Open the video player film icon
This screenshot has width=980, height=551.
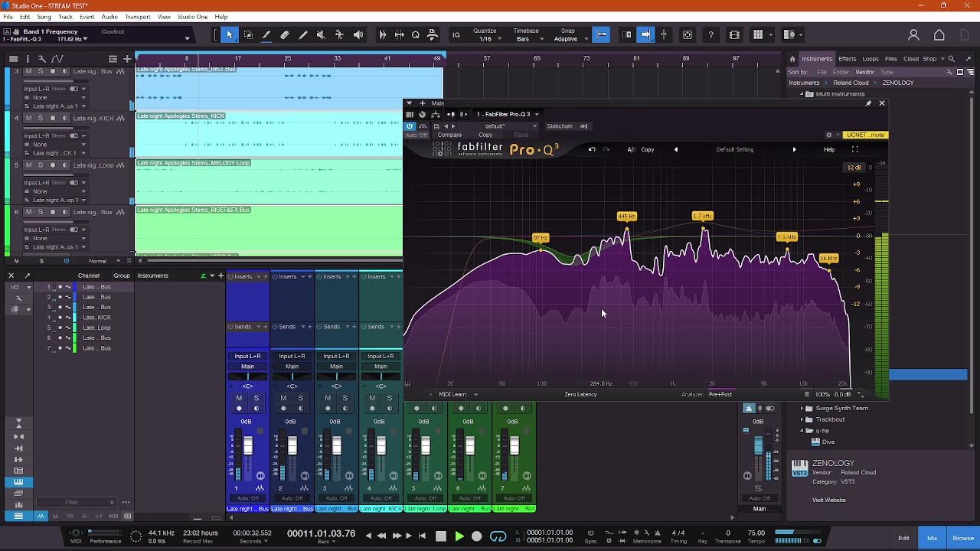coord(734,34)
